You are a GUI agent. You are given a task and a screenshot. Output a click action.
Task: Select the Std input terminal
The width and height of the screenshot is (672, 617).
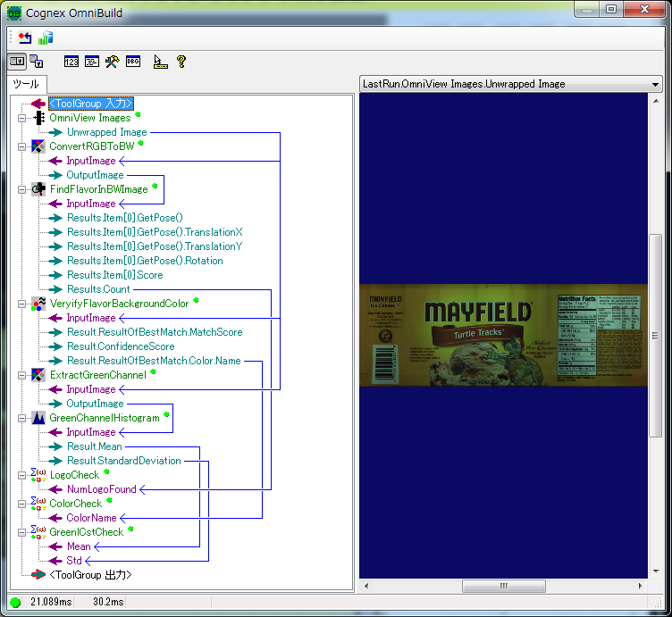pyautogui.click(x=73, y=561)
